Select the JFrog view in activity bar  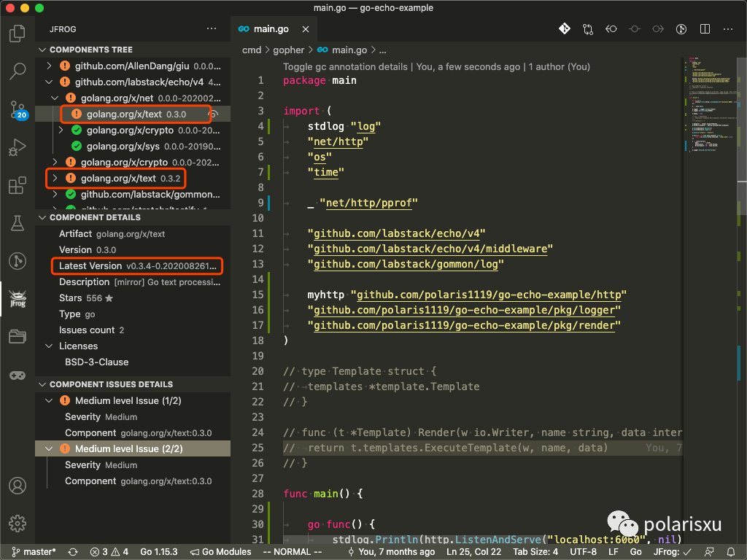click(18, 298)
